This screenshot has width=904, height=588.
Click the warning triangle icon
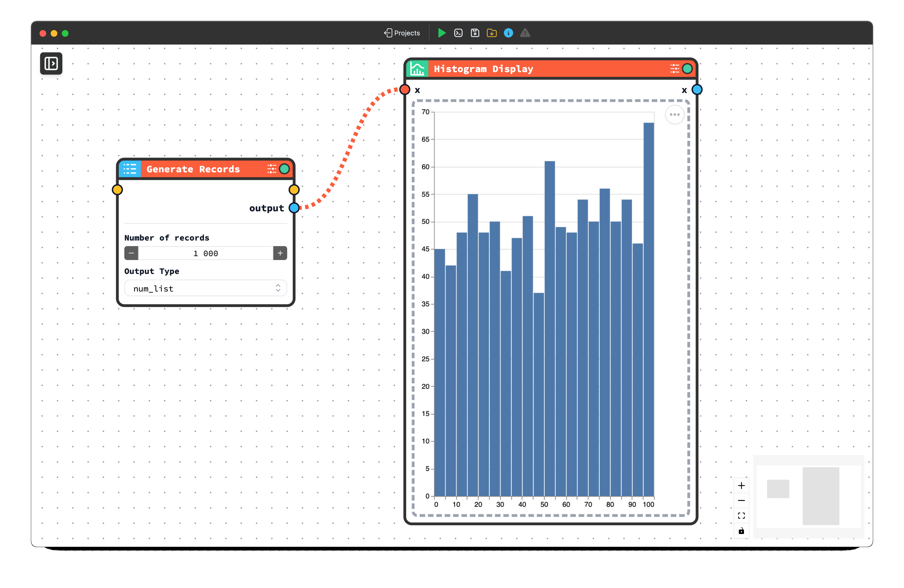525,33
